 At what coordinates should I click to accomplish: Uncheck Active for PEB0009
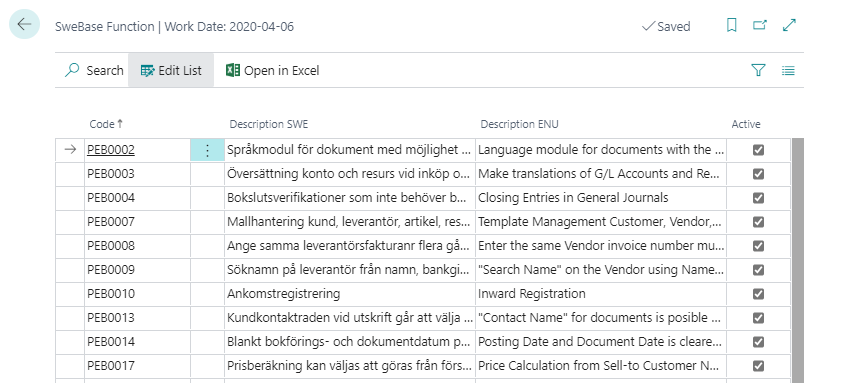[x=758, y=270]
